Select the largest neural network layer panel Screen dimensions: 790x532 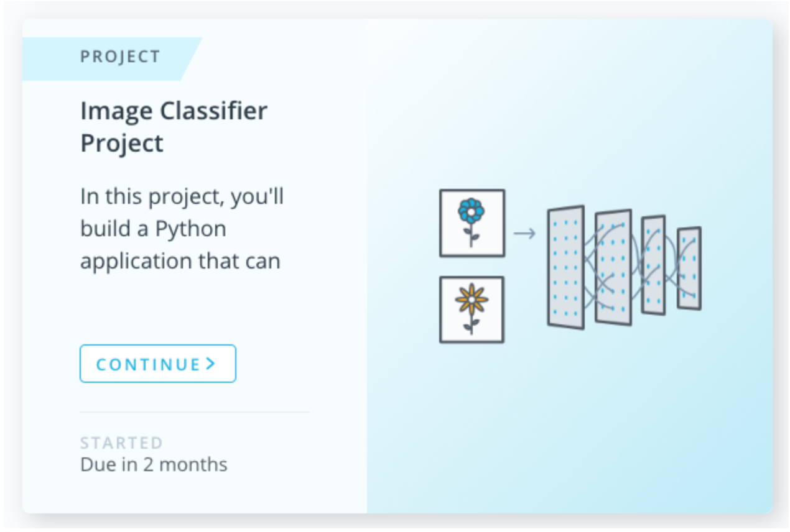tap(565, 267)
